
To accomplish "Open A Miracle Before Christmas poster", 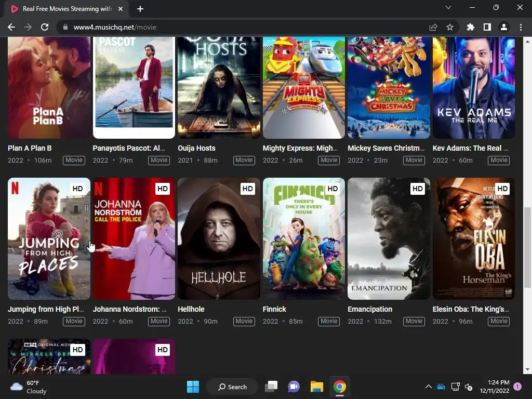I will point(49,356).
